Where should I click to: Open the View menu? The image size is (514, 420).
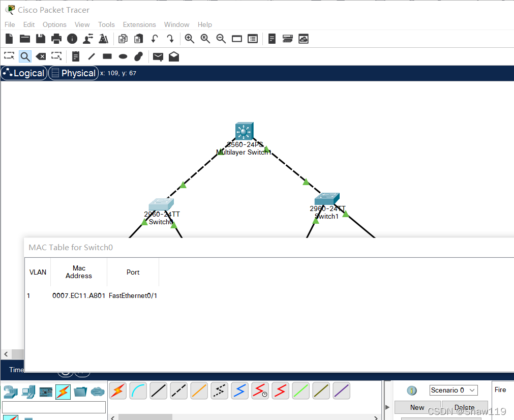click(x=82, y=24)
